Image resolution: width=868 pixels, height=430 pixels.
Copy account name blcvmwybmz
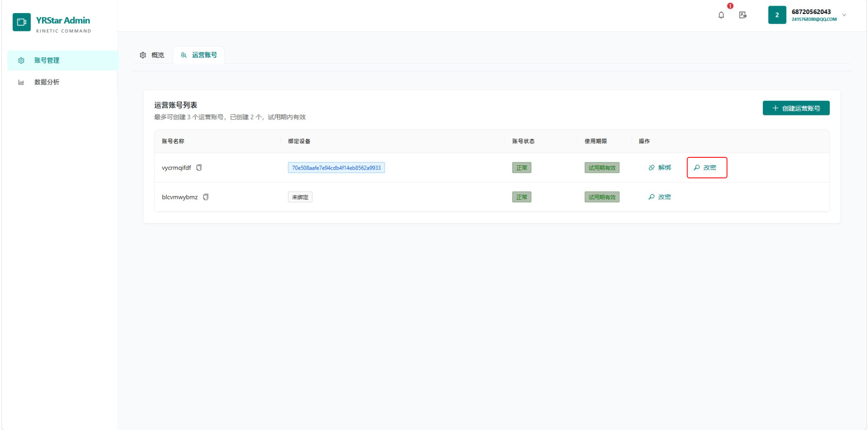pos(206,197)
